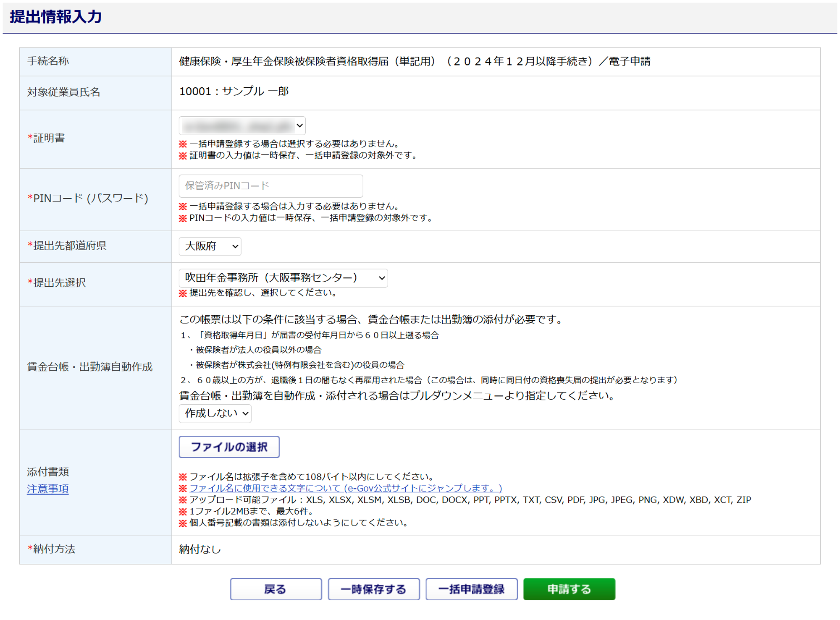Click the 一括申請登録 button
This screenshot has height=620, width=840.
point(471,589)
